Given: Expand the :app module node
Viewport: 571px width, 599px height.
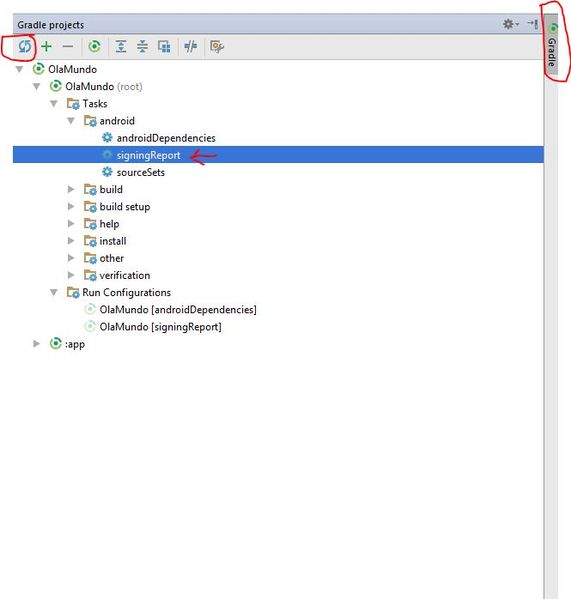Looking at the screenshot, I should click(x=37, y=344).
